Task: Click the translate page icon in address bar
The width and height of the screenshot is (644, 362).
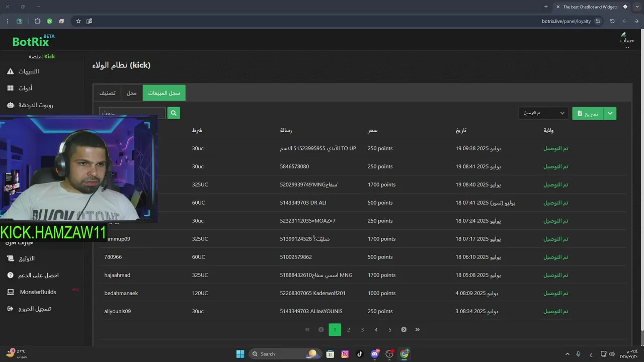Action: pyautogui.click(x=90, y=21)
